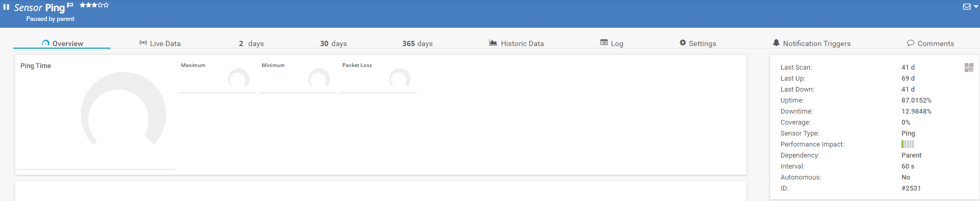Open Settings via the gear icon
The height and width of the screenshot is (201, 980).
pos(683,42)
